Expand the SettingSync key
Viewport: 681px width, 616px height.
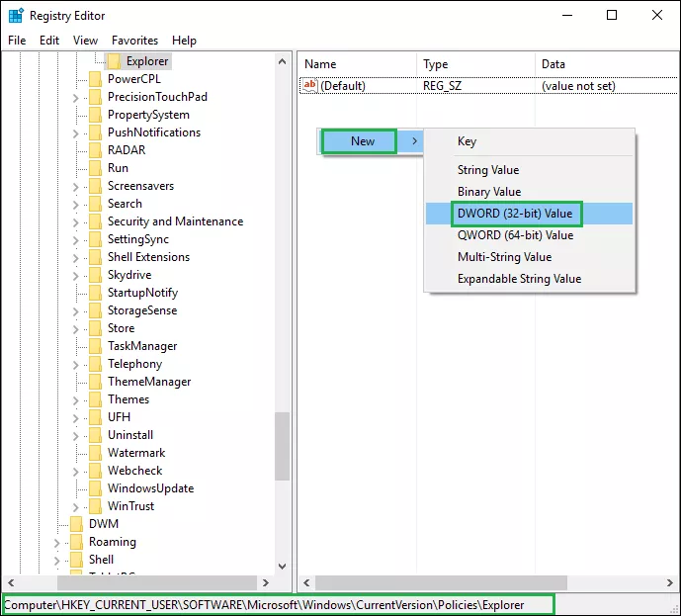pyautogui.click(x=75, y=240)
